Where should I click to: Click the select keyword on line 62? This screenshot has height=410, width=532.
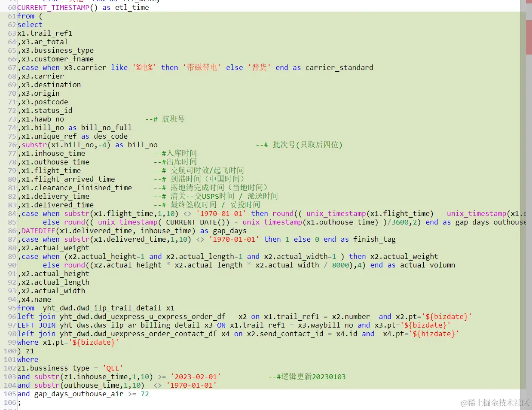[30, 24]
